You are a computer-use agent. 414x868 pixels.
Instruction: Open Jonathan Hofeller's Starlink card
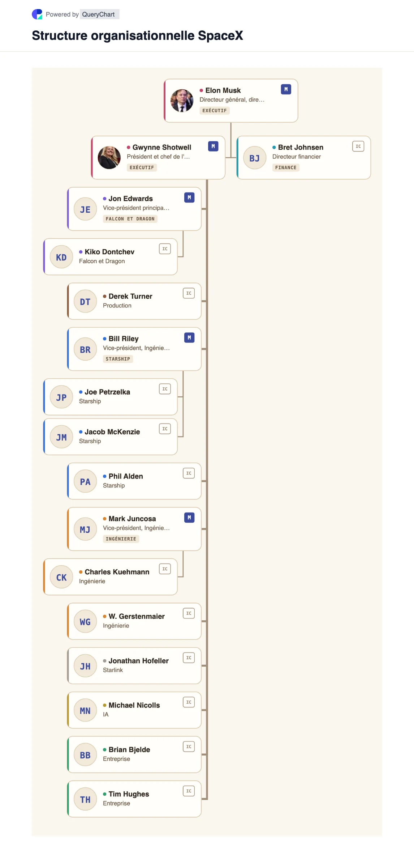coord(134,666)
